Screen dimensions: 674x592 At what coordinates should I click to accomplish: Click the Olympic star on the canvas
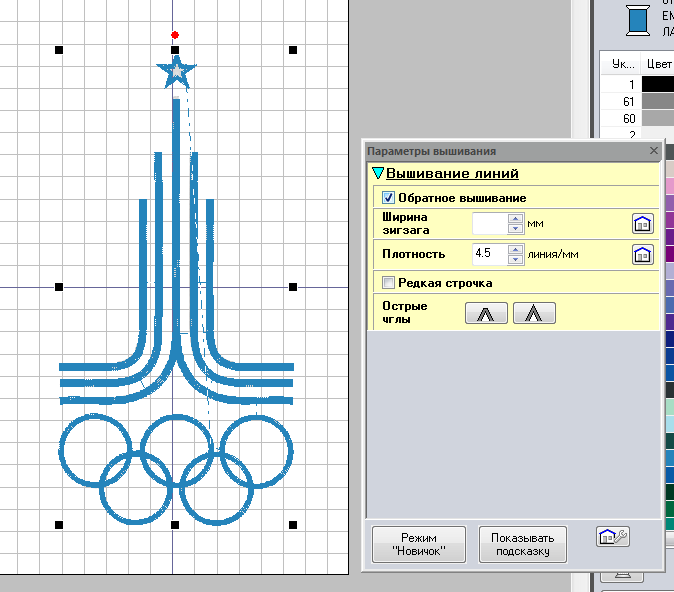(x=176, y=73)
